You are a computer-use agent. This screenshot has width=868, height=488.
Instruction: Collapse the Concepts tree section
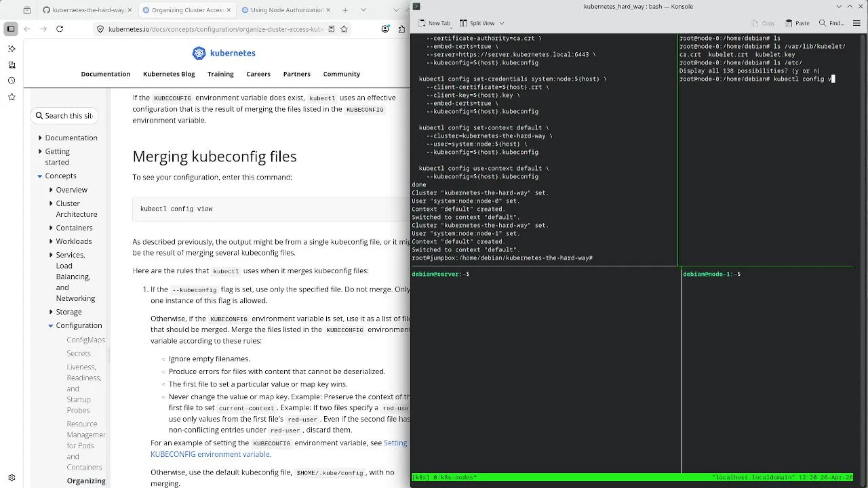click(40, 176)
